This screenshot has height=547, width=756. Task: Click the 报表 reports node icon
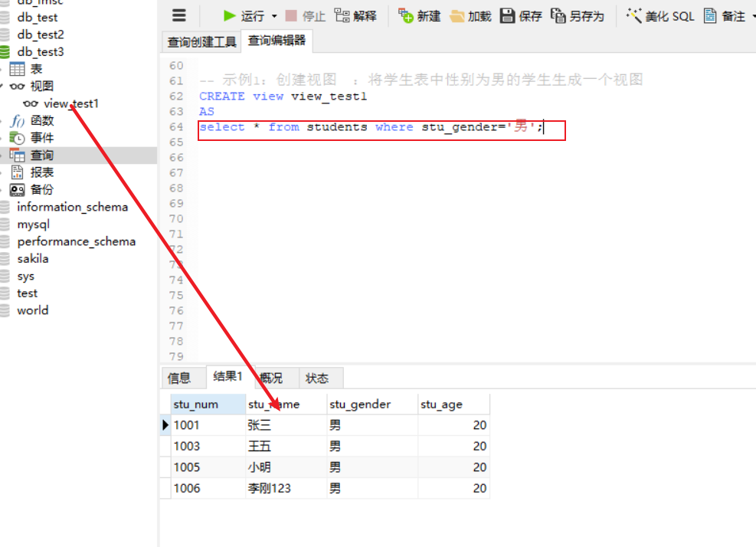17,172
